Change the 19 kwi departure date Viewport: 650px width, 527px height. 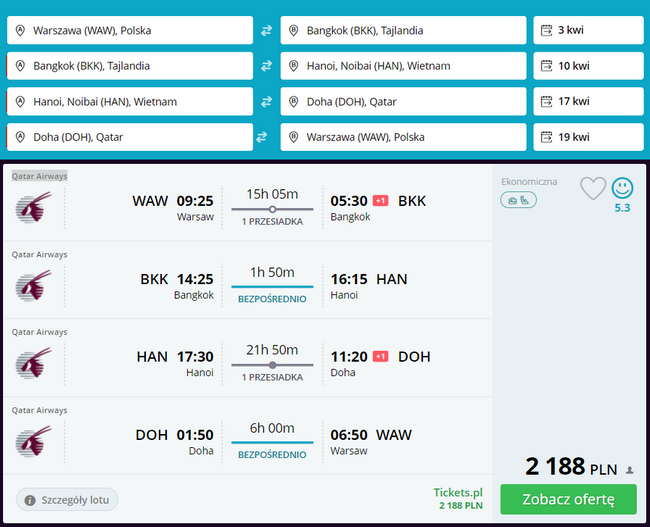click(588, 137)
